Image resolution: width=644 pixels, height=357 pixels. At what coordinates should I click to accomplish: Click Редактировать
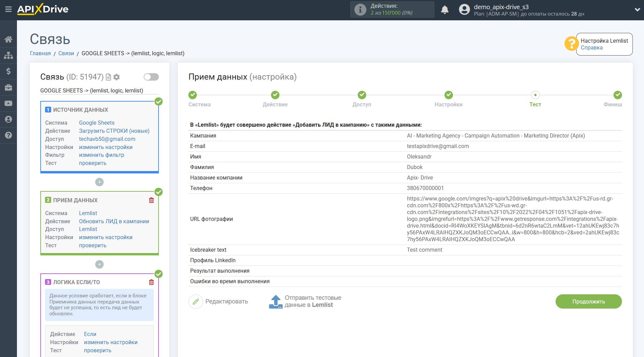pyautogui.click(x=227, y=301)
